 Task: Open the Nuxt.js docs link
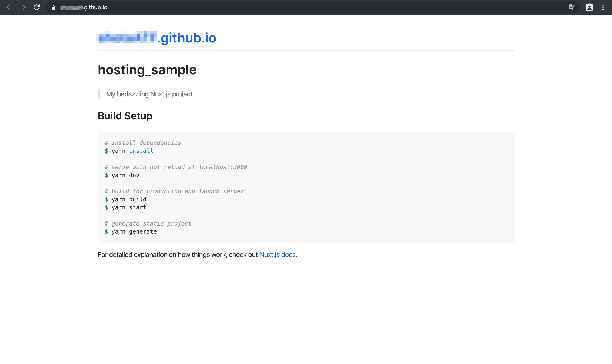277,255
